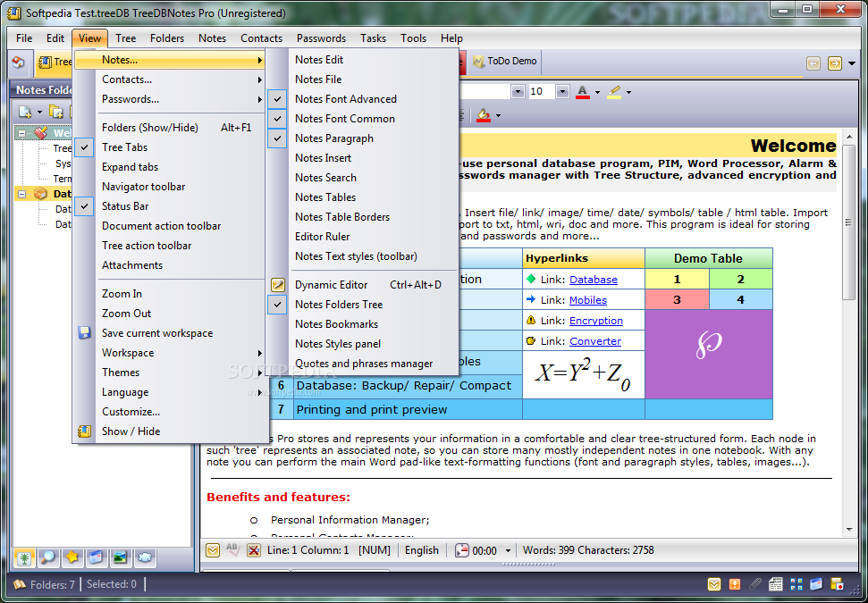This screenshot has height=603, width=868.
Task: Click the English language status indicator
Action: (x=421, y=550)
